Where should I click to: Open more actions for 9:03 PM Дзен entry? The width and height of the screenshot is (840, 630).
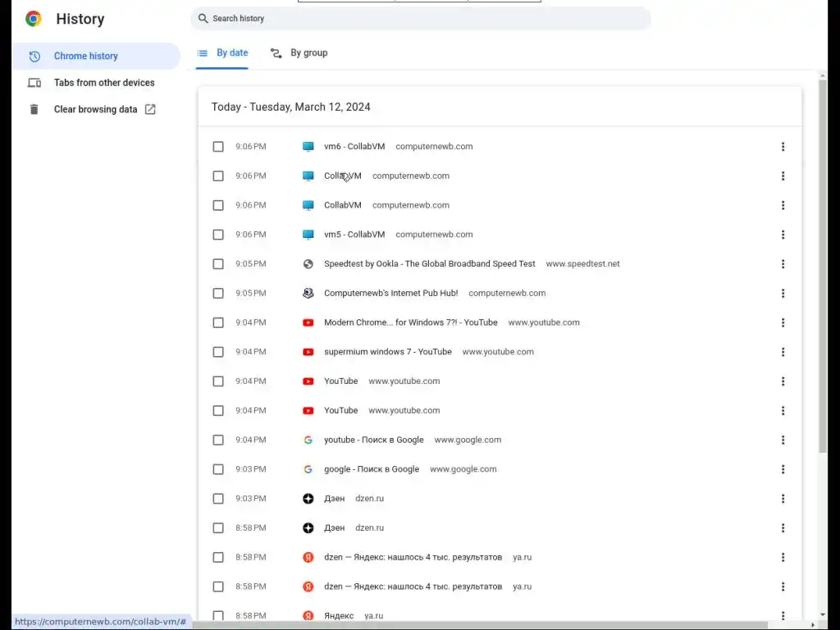point(783,499)
